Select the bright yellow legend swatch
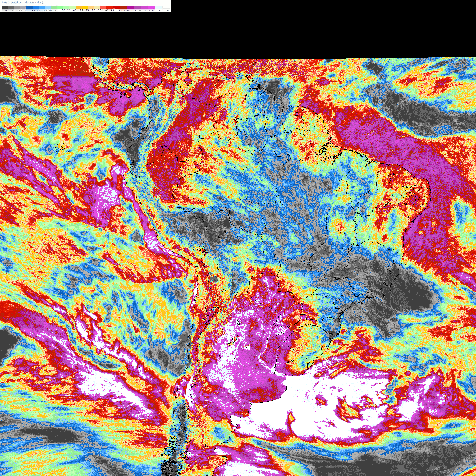The height and width of the screenshot is (476, 476). (85, 7)
